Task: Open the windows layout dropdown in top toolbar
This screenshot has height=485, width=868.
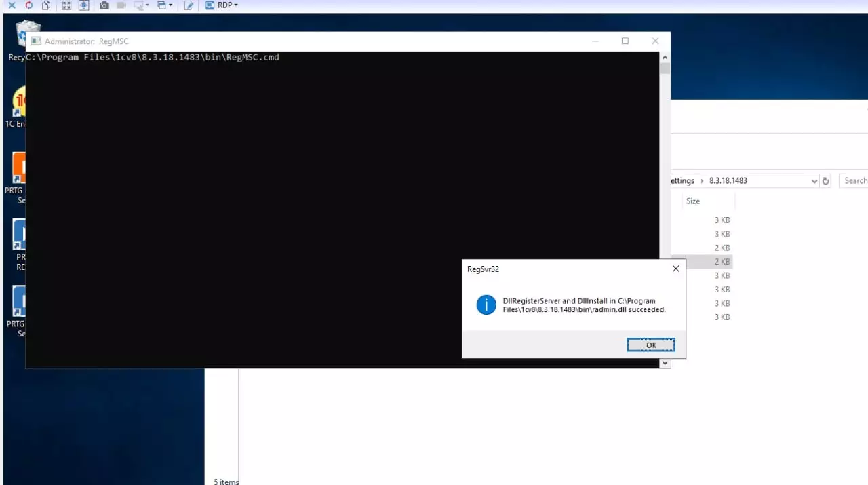Action: (165, 5)
